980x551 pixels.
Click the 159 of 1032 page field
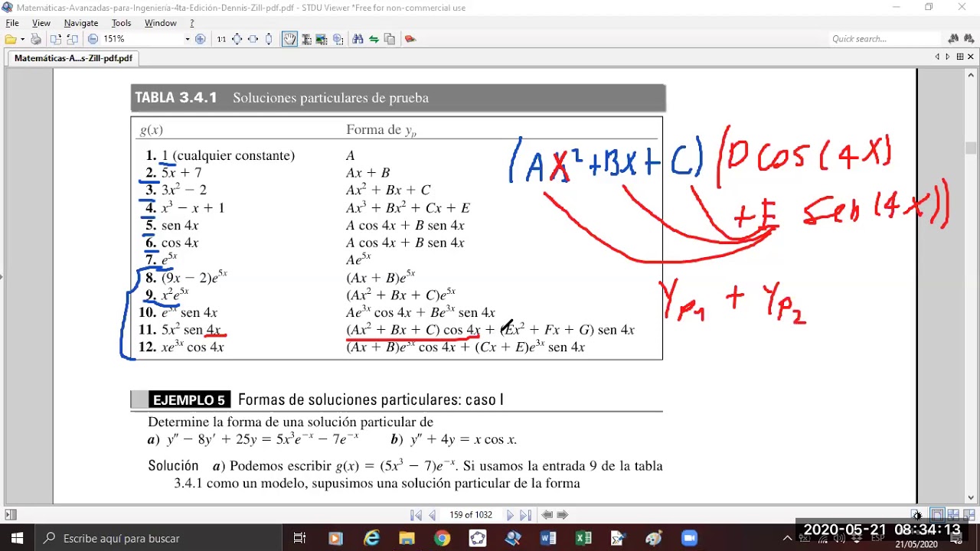click(471, 515)
